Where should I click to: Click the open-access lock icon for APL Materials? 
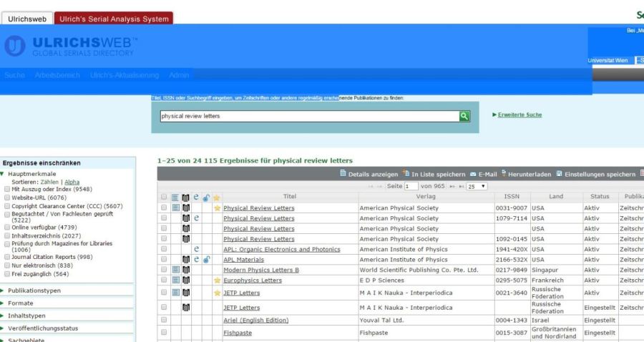click(x=206, y=260)
